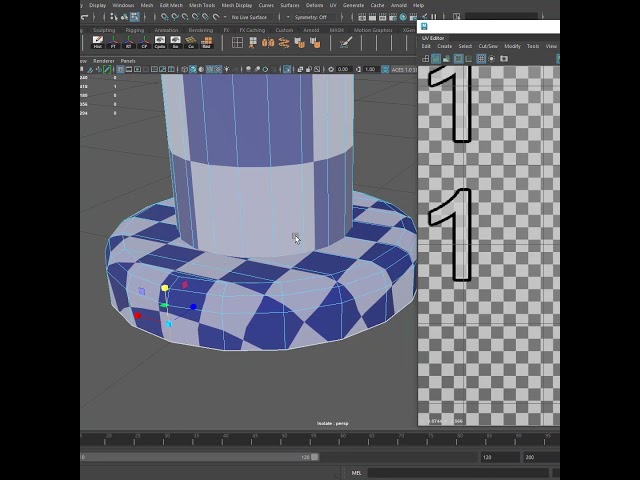
Task: Click the CP center pivot shelf icon
Action: (144, 42)
